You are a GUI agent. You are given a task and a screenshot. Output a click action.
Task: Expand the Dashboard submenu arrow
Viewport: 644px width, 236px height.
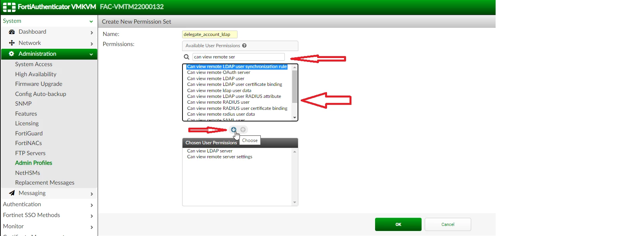92,32
